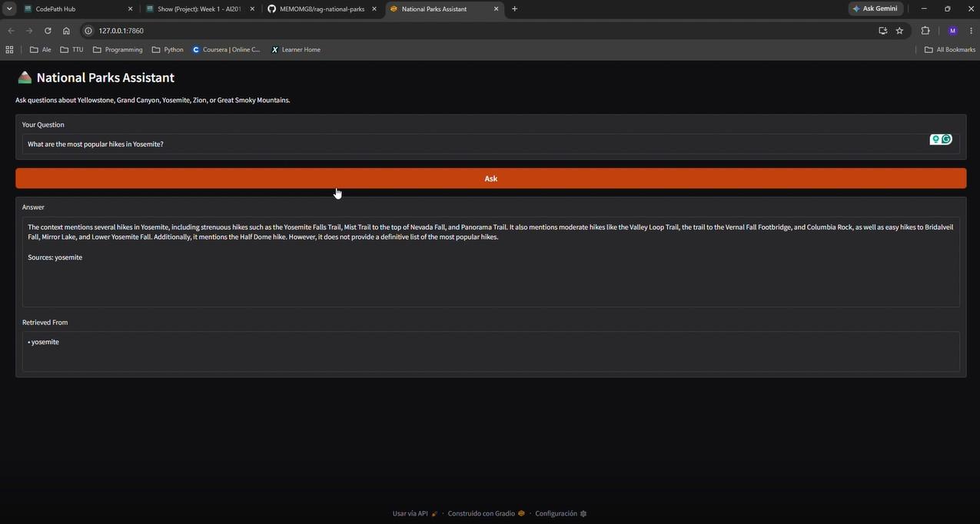Close the MEMOMG8/rag-national-parks tab
Viewport: 980px width, 524px height.
(x=374, y=9)
